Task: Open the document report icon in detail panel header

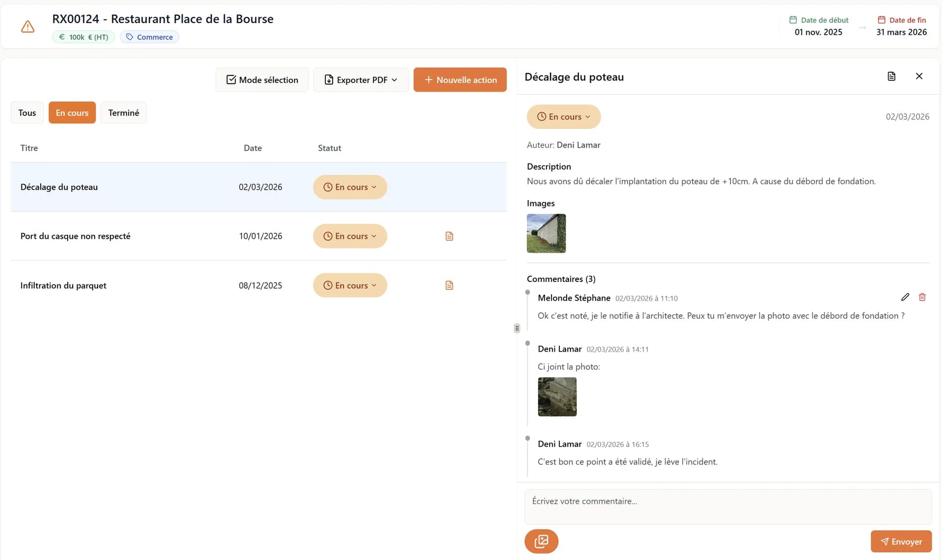Action: coord(891,76)
